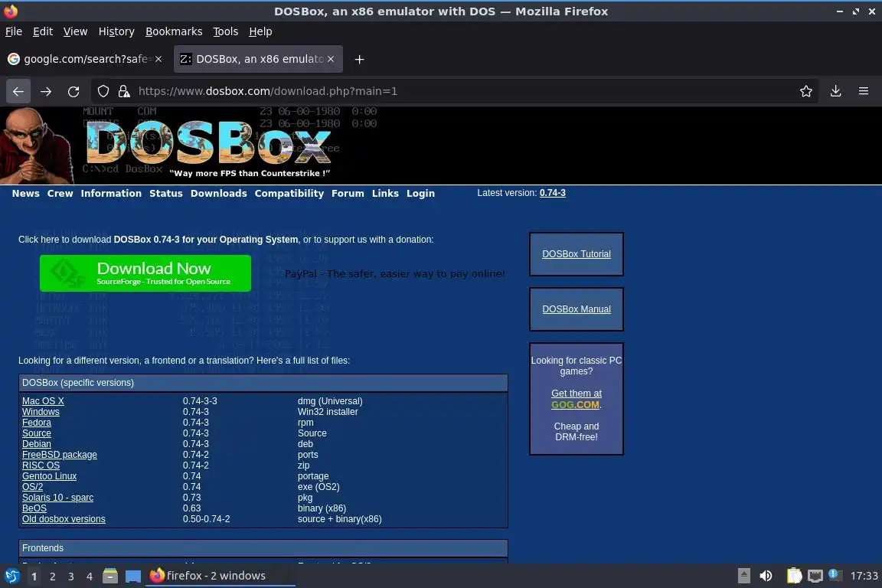This screenshot has height=588, width=882.
Task: Open the News site section
Action: tap(26, 194)
